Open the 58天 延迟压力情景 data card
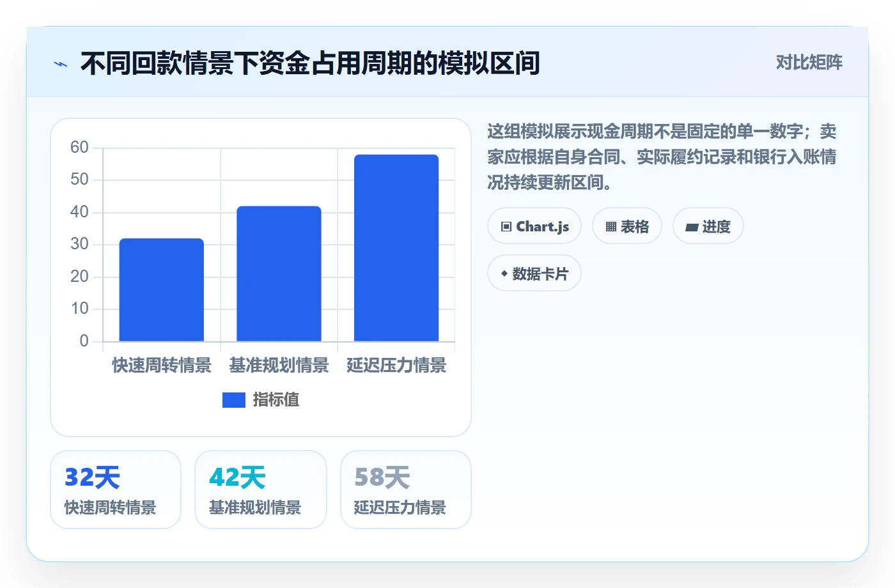This screenshot has height=588, width=895. [x=406, y=490]
